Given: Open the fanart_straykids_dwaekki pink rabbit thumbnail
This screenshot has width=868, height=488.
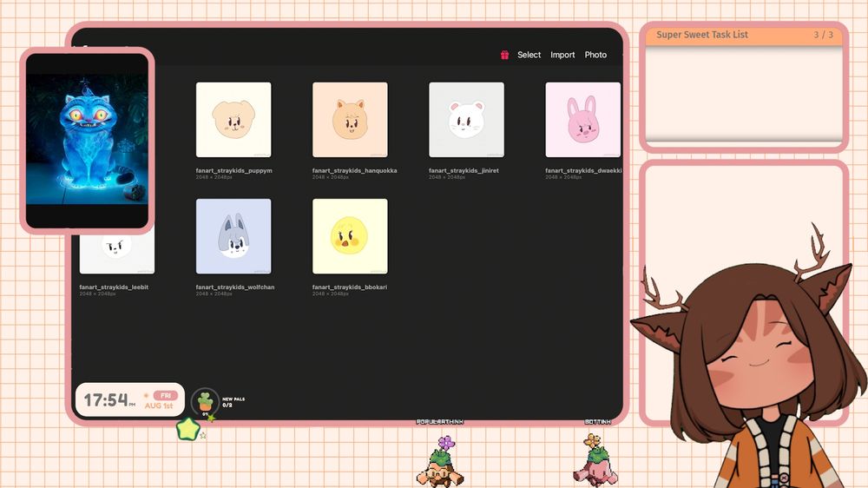Looking at the screenshot, I should pos(583,120).
